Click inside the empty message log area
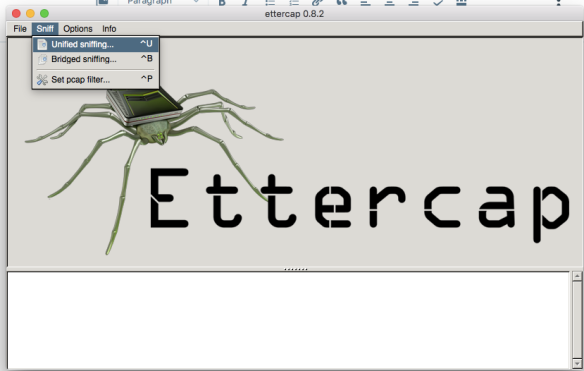The height and width of the screenshot is (371, 584). [x=289, y=320]
